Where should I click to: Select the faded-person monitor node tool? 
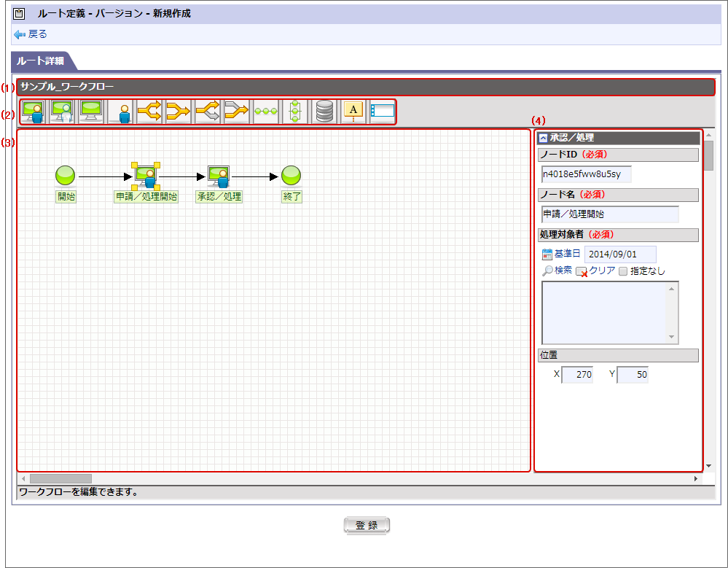tap(62, 112)
